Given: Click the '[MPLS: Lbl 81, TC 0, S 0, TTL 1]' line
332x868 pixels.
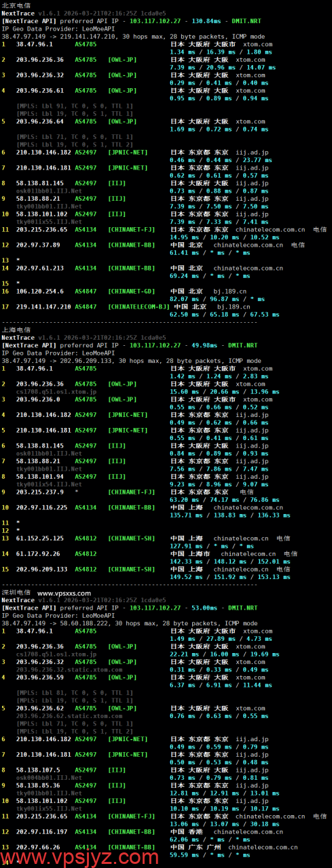Looking at the screenshot, I should click(75, 692).
